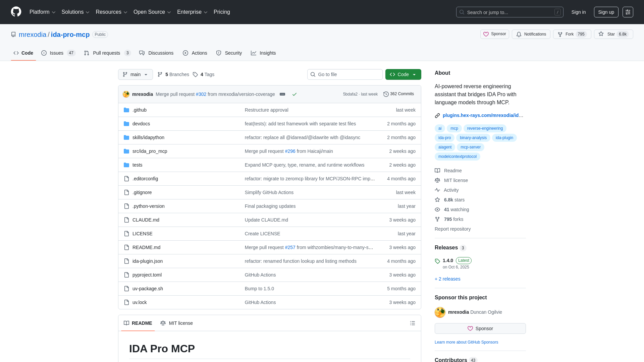
Task: Open the commit history via the 362 Commits icon
Action: click(385, 94)
